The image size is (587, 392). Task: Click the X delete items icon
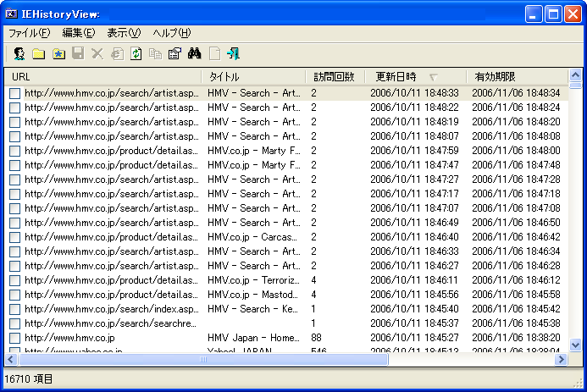click(97, 54)
